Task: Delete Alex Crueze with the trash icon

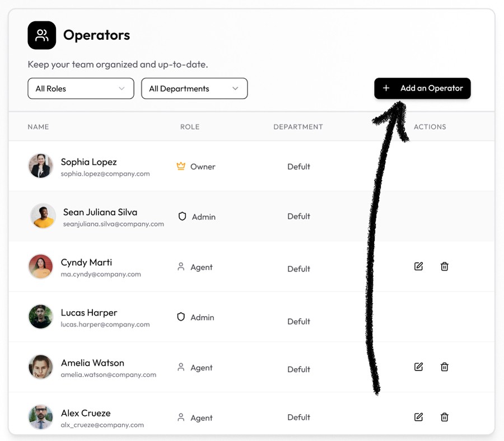Action: [444, 417]
